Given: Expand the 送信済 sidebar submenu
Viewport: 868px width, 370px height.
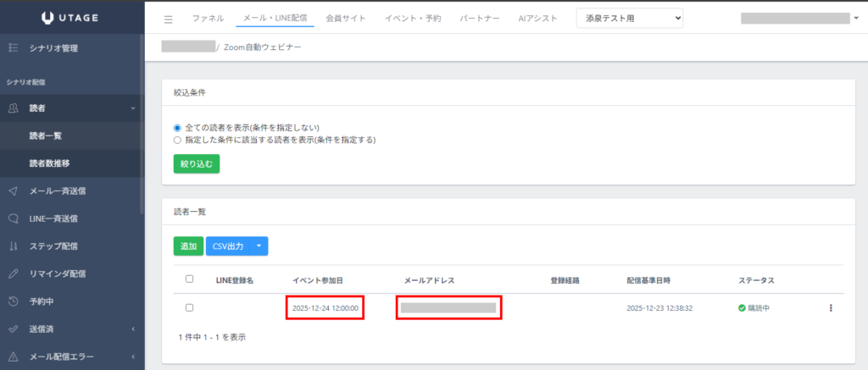Looking at the screenshot, I should 133,329.
